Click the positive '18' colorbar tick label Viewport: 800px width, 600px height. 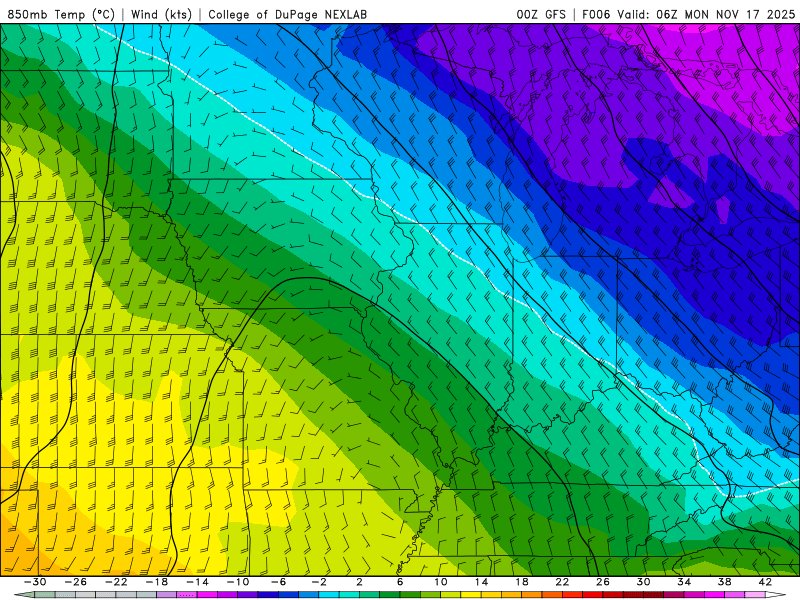point(521,582)
